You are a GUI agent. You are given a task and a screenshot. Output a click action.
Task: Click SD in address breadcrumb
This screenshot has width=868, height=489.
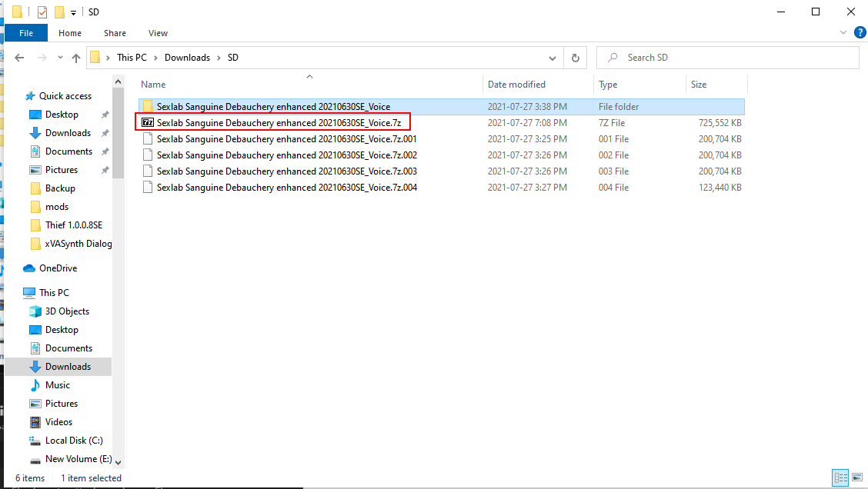pos(233,58)
